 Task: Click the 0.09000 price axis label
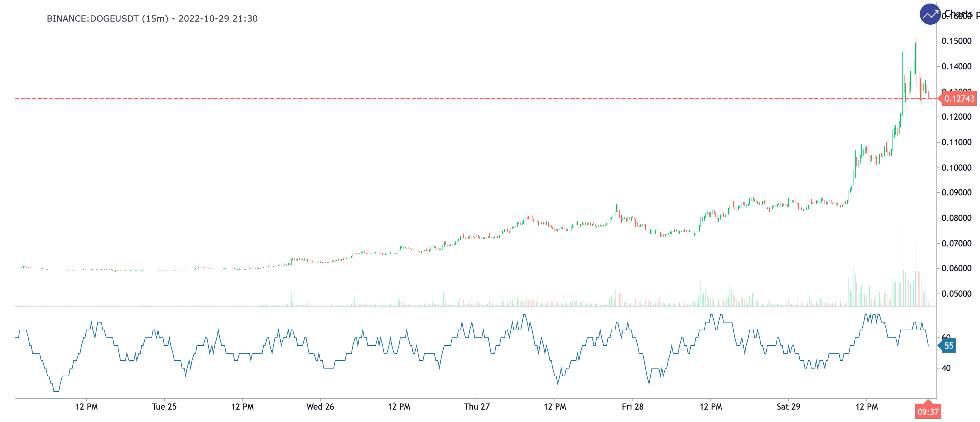click(x=956, y=193)
